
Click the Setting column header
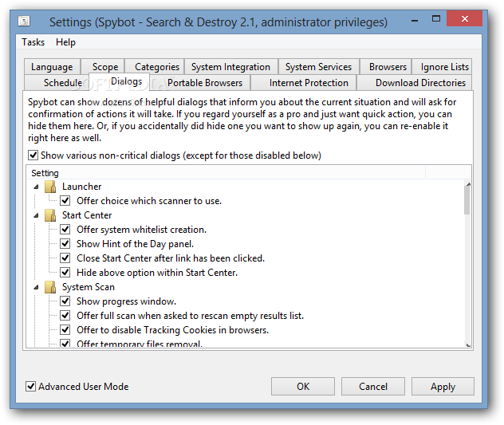coord(226,173)
